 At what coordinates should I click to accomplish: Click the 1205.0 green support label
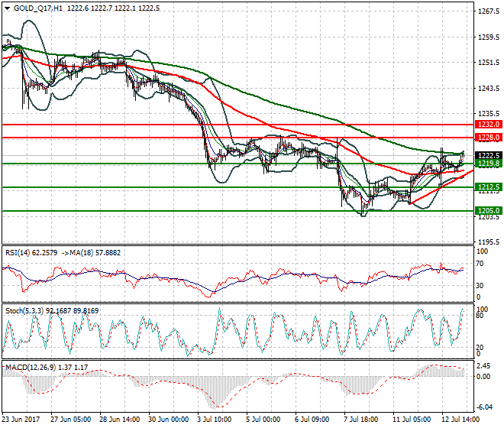tap(489, 211)
